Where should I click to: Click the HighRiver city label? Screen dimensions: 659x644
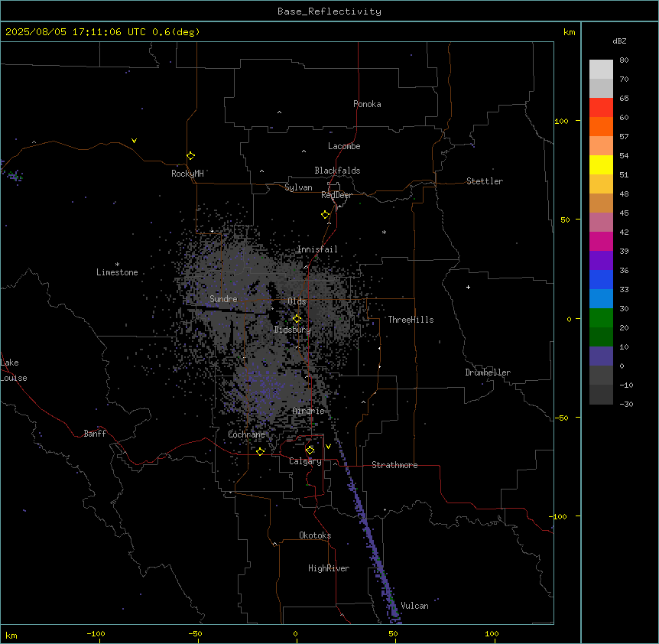click(x=329, y=568)
